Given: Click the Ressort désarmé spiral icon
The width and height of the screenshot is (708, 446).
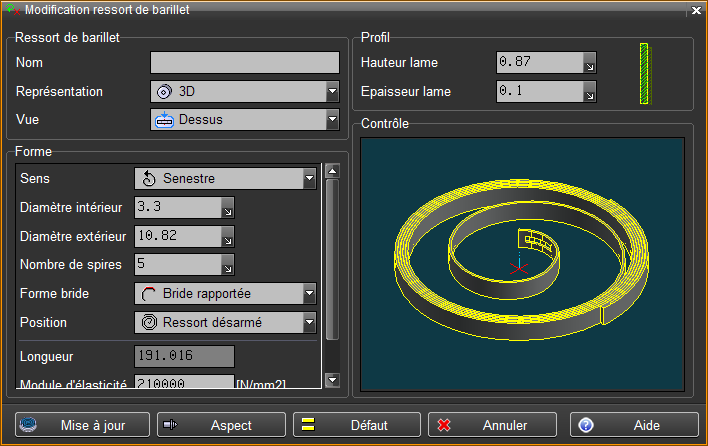Looking at the screenshot, I should coord(149,323).
